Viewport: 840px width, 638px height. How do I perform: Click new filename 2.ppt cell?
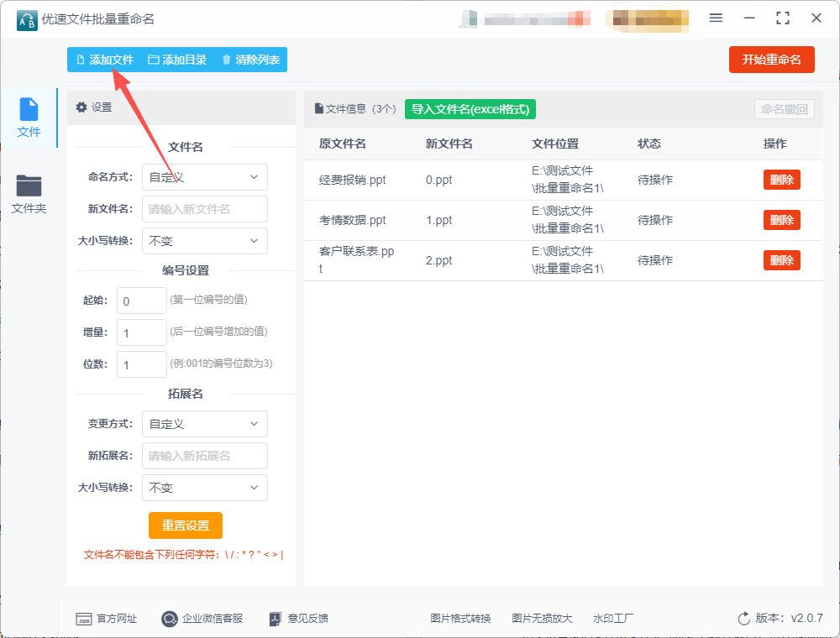438,260
